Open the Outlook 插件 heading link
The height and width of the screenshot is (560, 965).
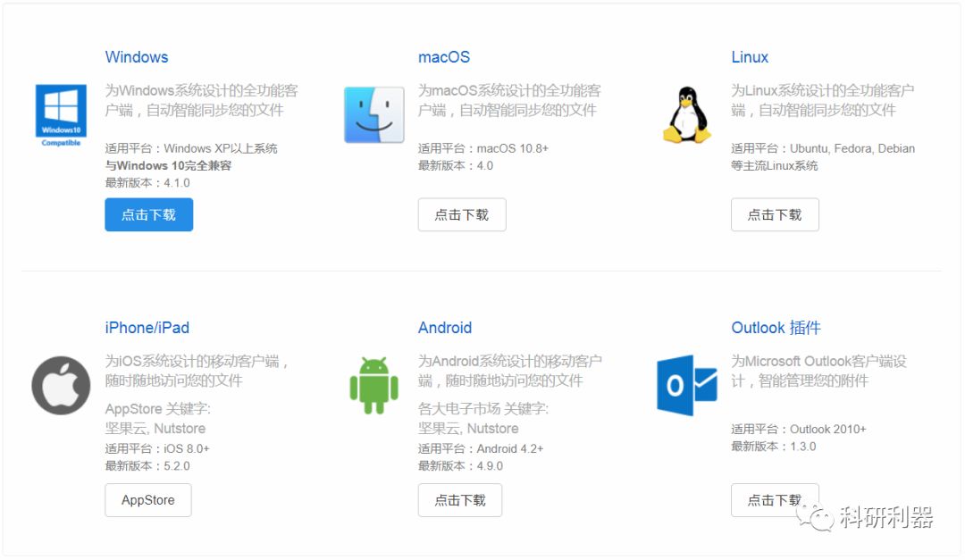[776, 328]
